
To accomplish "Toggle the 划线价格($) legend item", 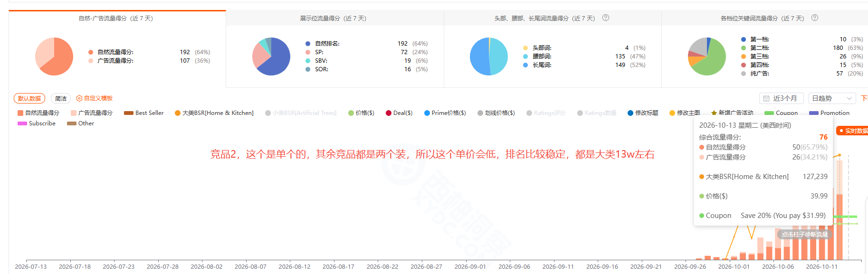I will pyautogui.click(x=496, y=113).
